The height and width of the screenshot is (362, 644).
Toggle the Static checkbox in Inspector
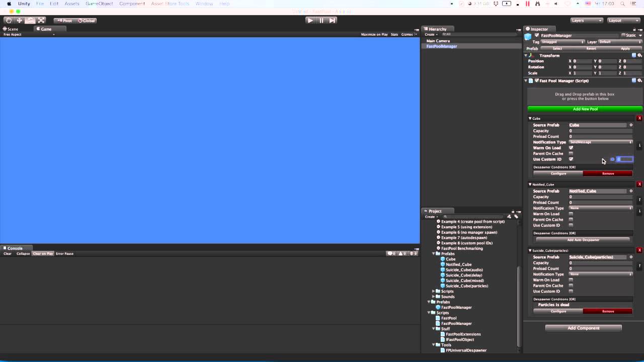tap(623, 36)
